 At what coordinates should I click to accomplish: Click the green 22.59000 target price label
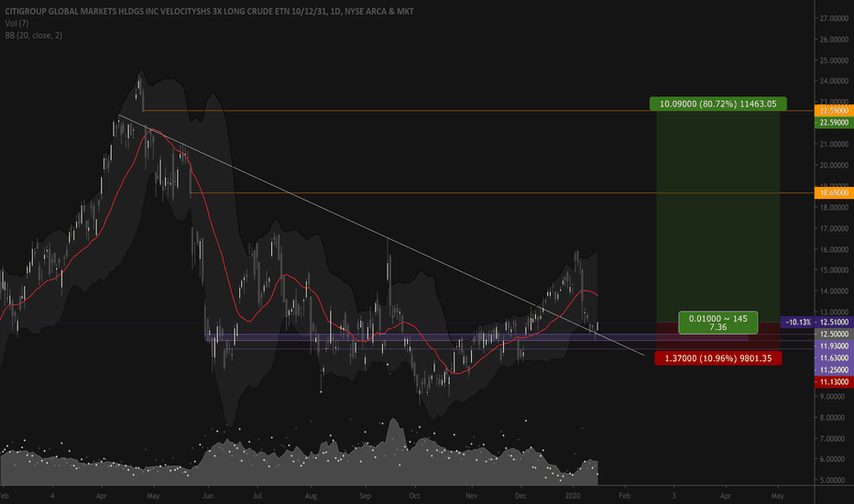[x=834, y=123]
